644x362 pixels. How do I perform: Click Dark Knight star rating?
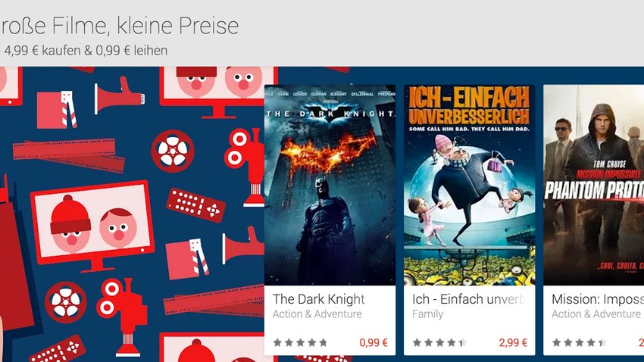(300, 342)
